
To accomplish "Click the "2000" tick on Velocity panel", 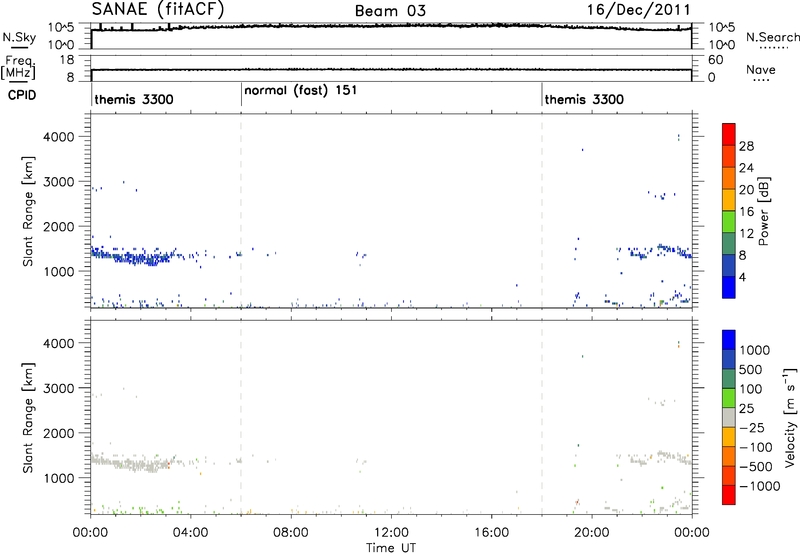I will (60, 433).
